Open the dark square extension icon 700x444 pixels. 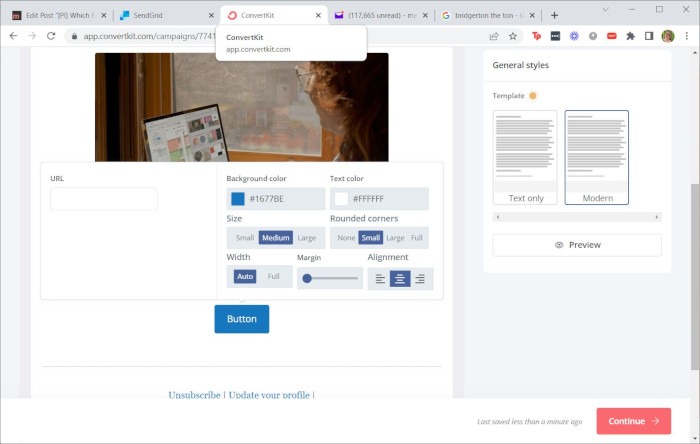[555, 36]
